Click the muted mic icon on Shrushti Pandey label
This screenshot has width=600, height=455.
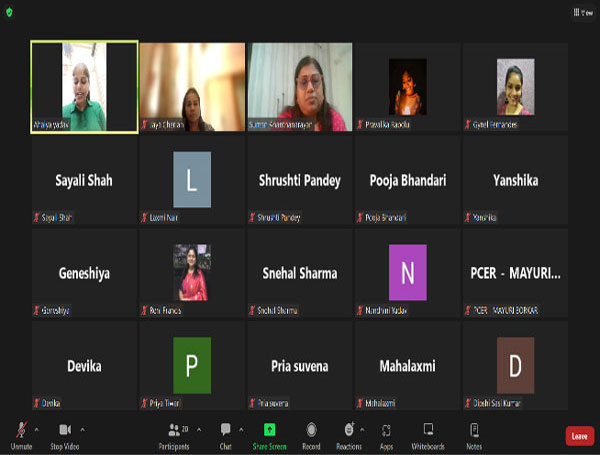coord(252,217)
